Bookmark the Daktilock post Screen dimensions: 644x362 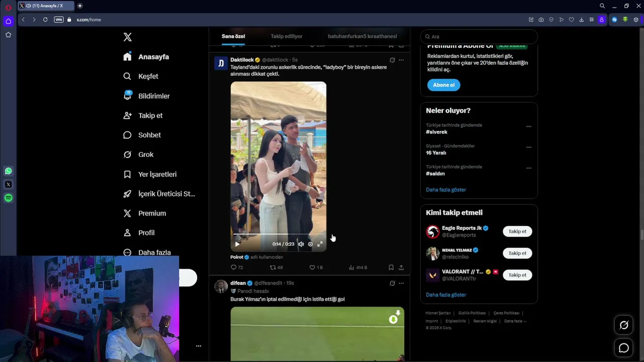[x=391, y=267]
